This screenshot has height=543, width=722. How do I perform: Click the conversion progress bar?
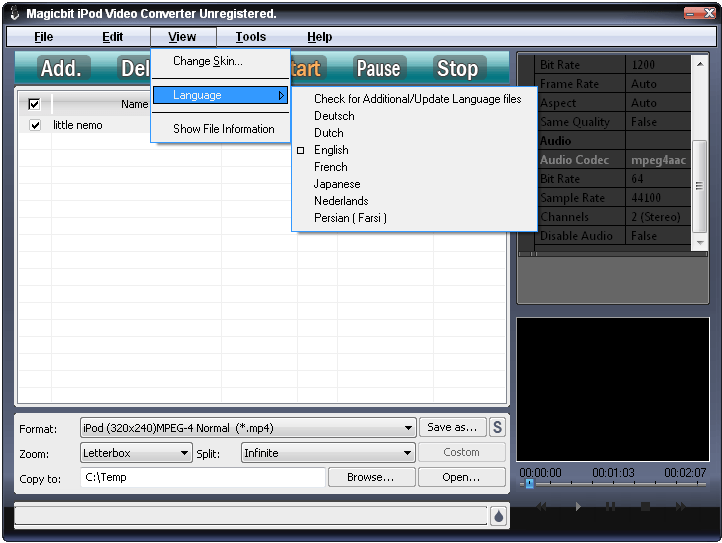pos(250,516)
